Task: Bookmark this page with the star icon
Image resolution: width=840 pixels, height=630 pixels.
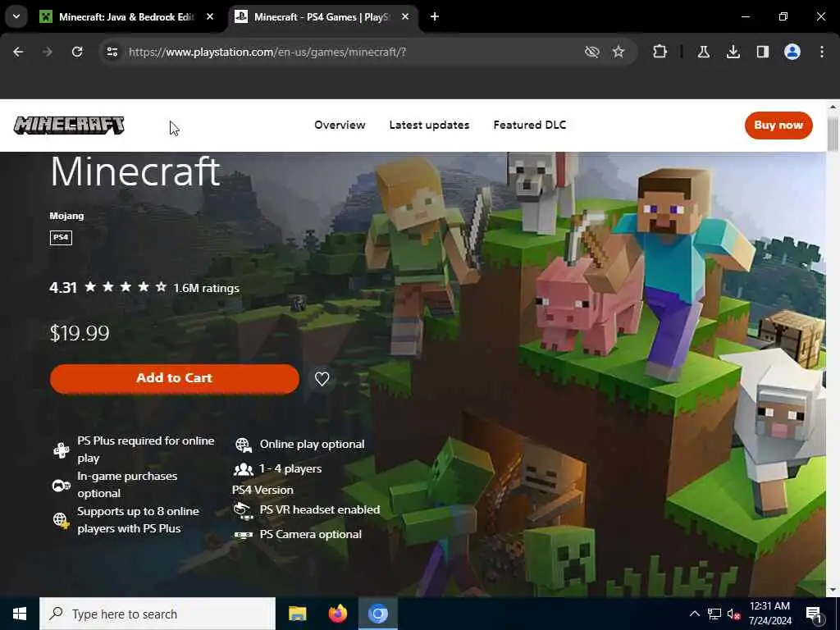Action: (x=619, y=52)
